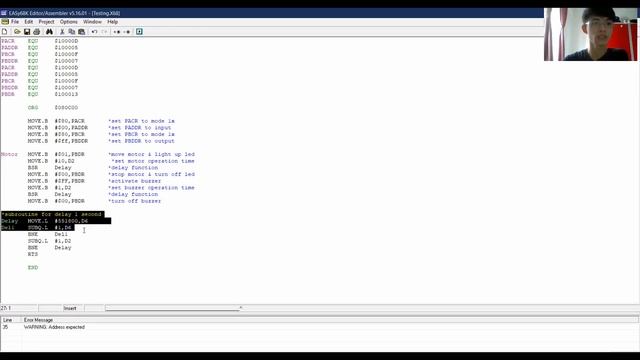Viewport: 640px width, 360px height.
Task: Click the '*set buzzer operation time' comment
Action: pyautogui.click(x=151, y=188)
